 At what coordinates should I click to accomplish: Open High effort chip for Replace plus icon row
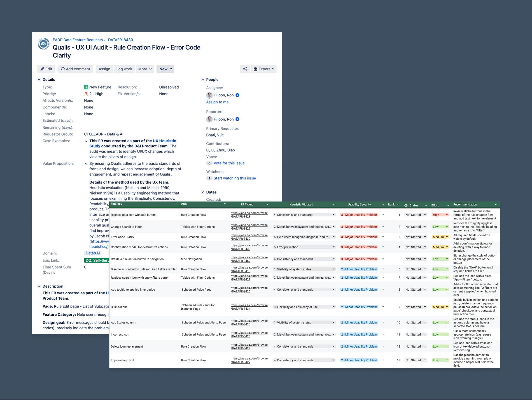pyautogui.click(x=440, y=215)
